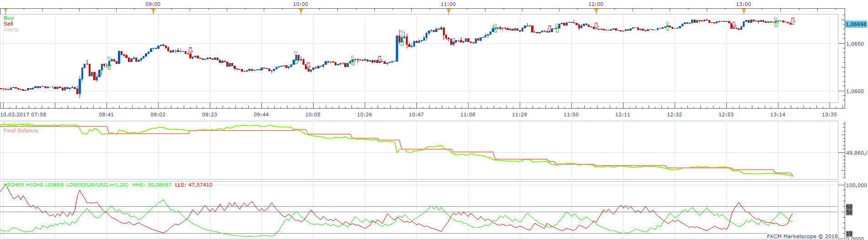Viewport: 868px width, 240px height.
Task: Click first green buy arrow near 08:41
Action: 109,66
